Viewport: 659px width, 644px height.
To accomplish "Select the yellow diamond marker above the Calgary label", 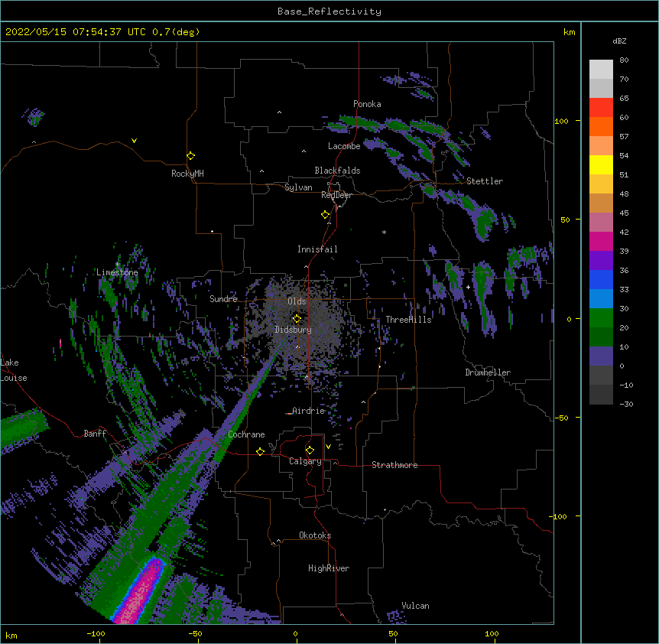I will pyautogui.click(x=310, y=450).
